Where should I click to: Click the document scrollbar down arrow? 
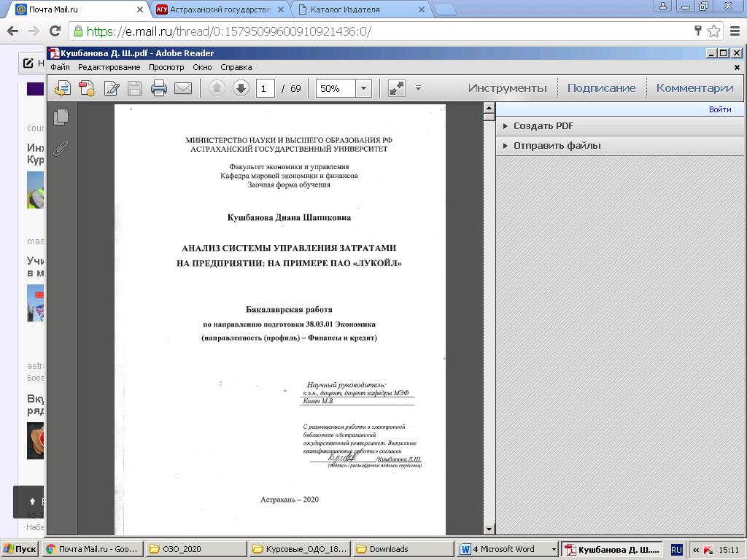(x=489, y=529)
